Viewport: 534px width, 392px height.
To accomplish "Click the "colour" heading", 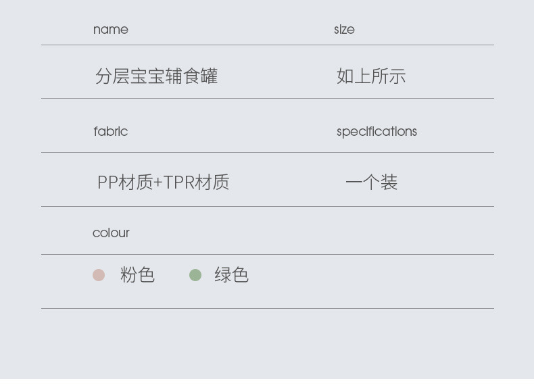I will (111, 233).
